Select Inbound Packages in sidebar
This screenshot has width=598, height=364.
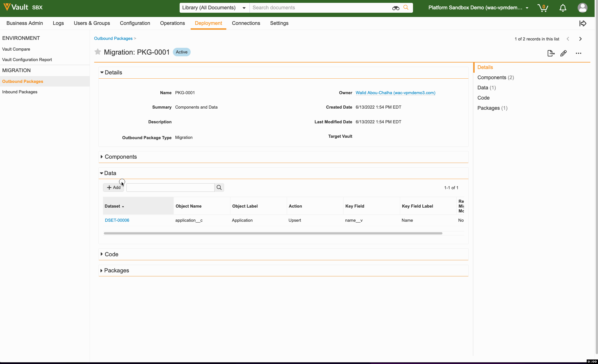coord(20,92)
